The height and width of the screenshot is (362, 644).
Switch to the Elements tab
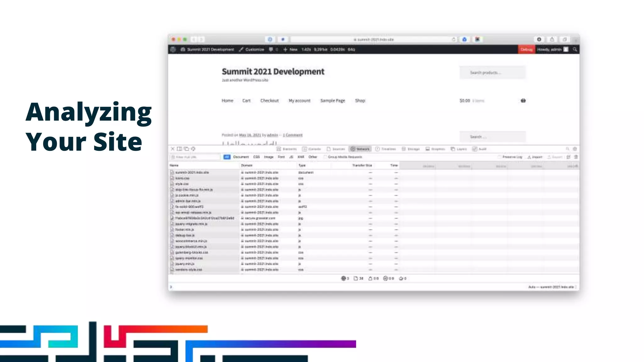coord(286,149)
